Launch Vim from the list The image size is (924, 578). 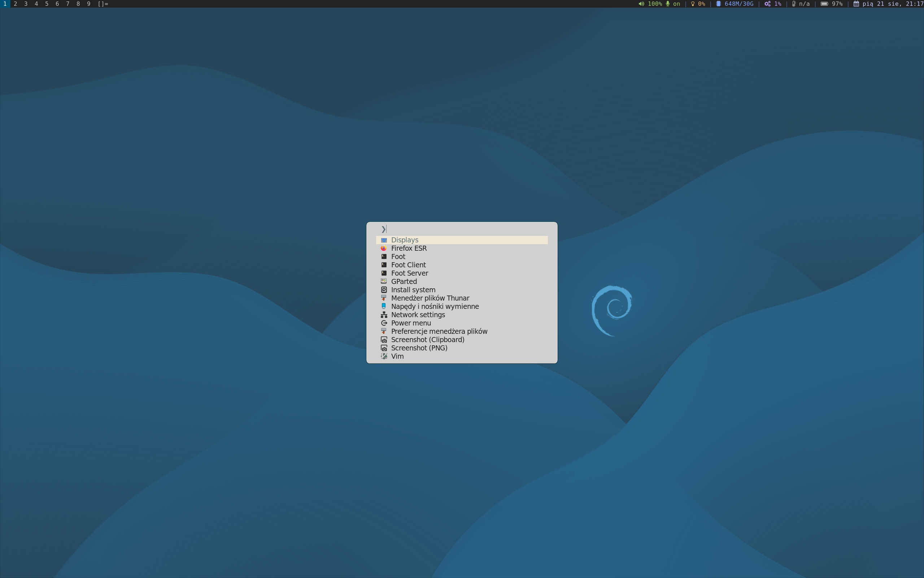coord(462,356)
